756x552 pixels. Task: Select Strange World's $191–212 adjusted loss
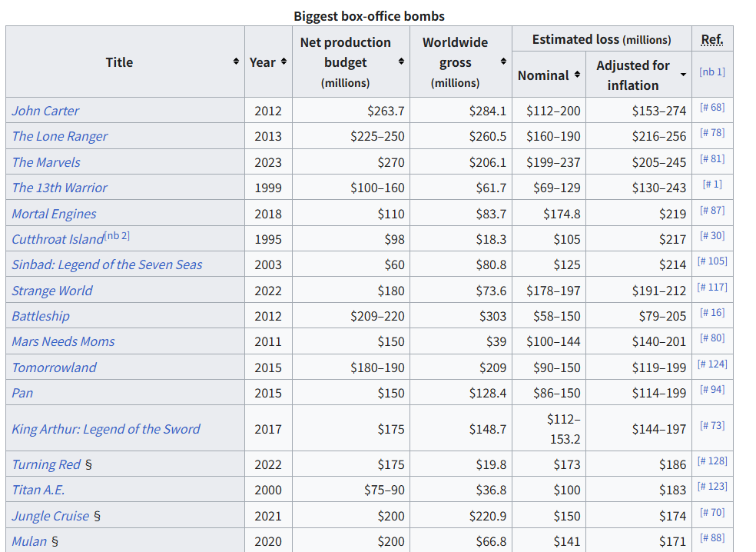pyautogui.click(x=639, y=291)
